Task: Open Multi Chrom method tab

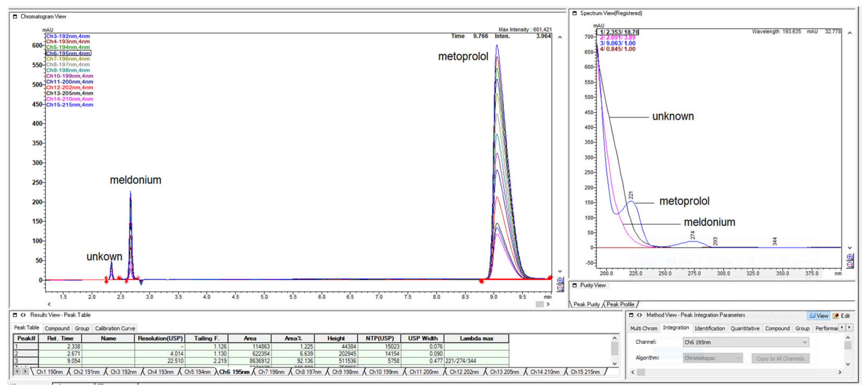Action: (644, 328)
